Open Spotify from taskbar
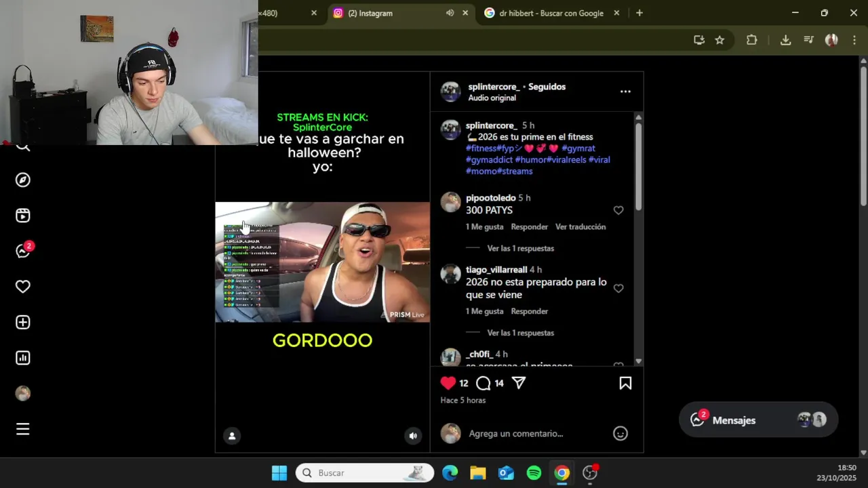Screen dimensions: 868x488 [x=534, y=473]
